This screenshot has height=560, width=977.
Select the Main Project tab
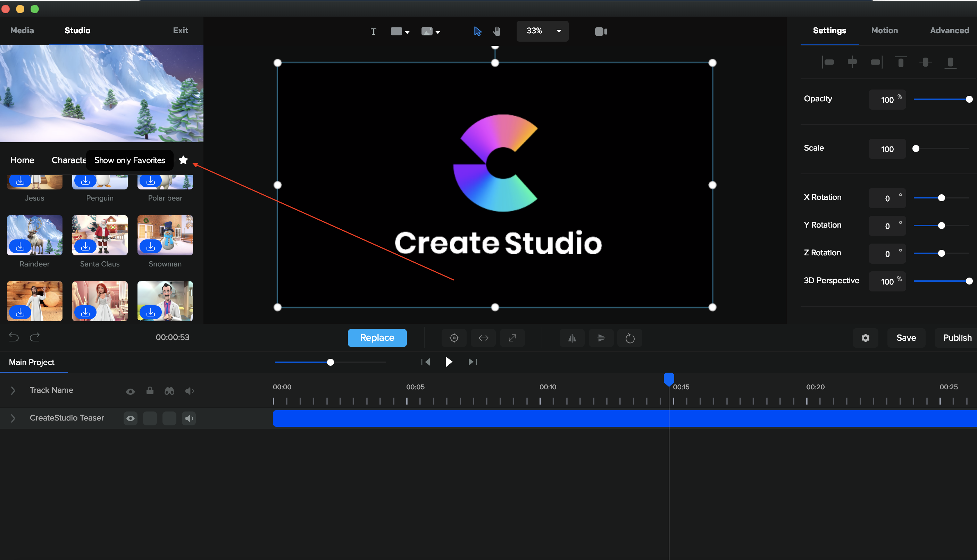[32, 362]
